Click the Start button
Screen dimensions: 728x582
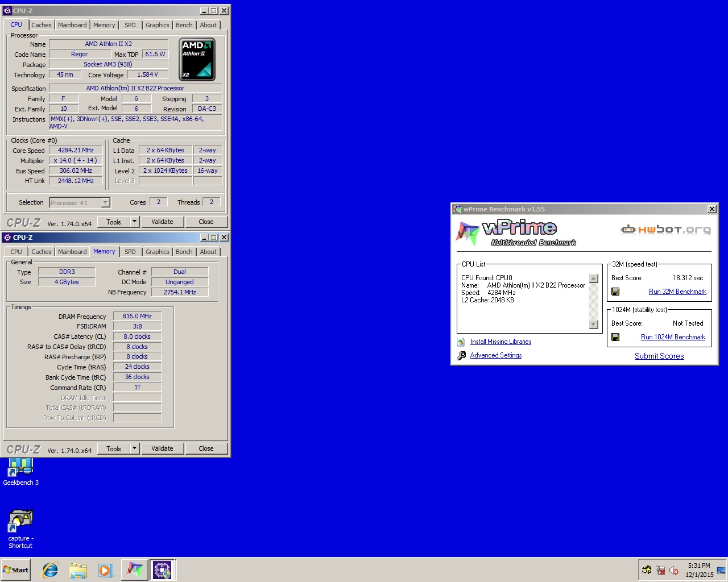click(x=16, y=569)
